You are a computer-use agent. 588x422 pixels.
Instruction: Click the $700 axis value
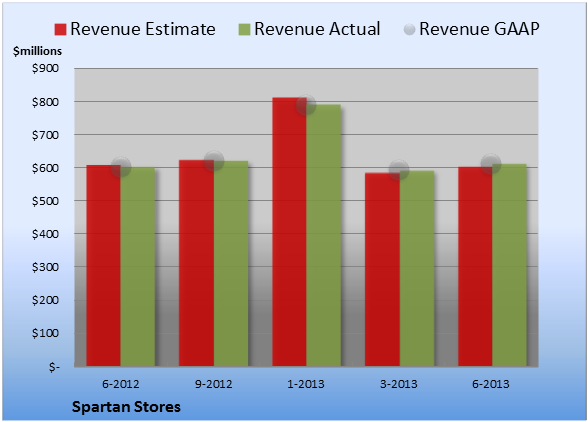(45, 135)
